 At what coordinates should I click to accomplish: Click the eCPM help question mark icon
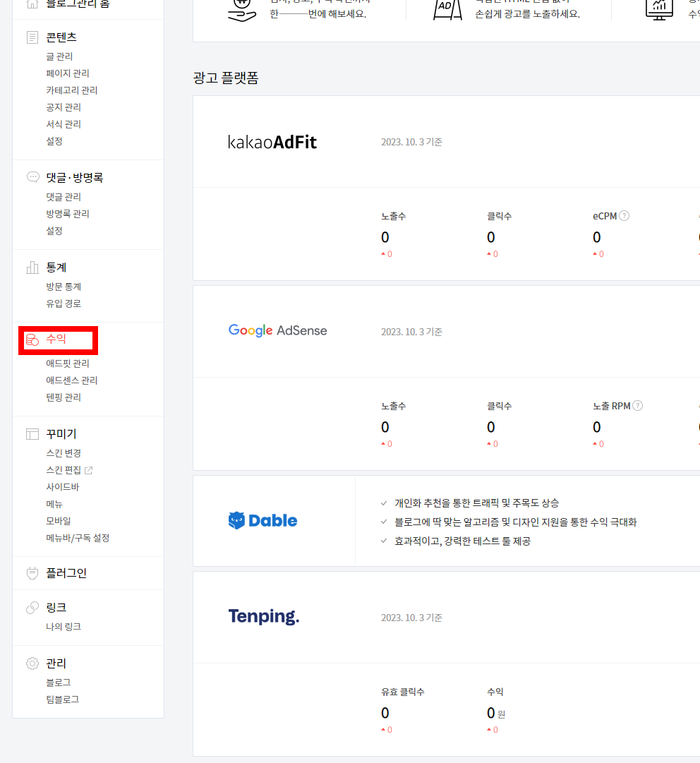[x=624, y=215]
